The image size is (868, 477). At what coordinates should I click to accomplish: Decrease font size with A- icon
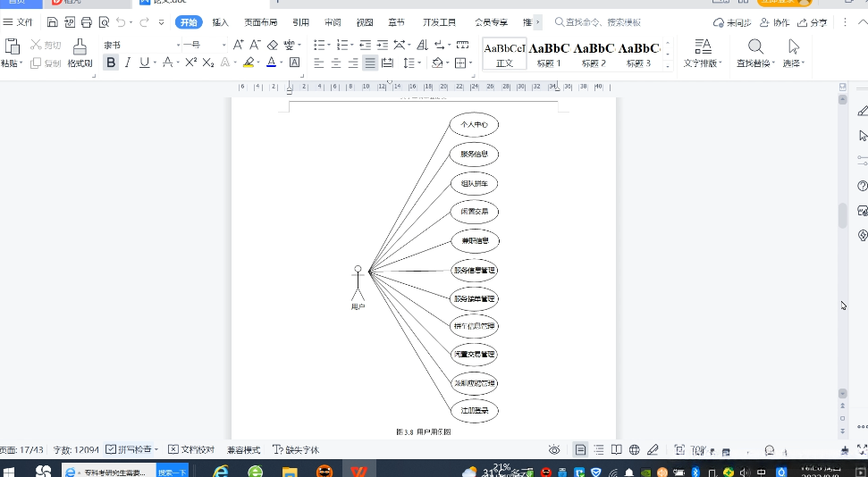coord(255,45)
